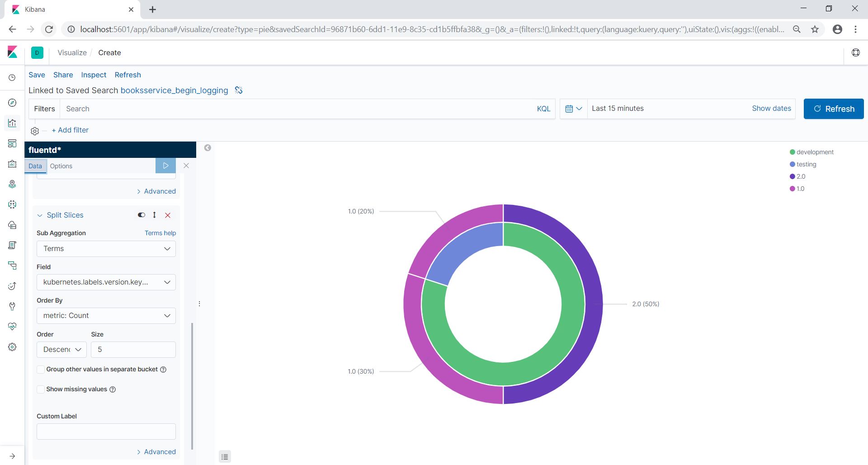
Task: Click the blue Refresh button
Action: coord(833,109)
